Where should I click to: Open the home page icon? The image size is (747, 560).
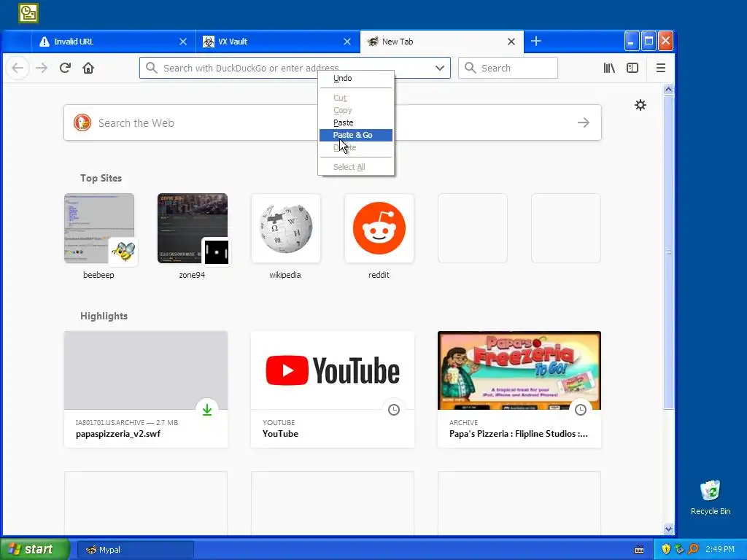click(88, 68)
